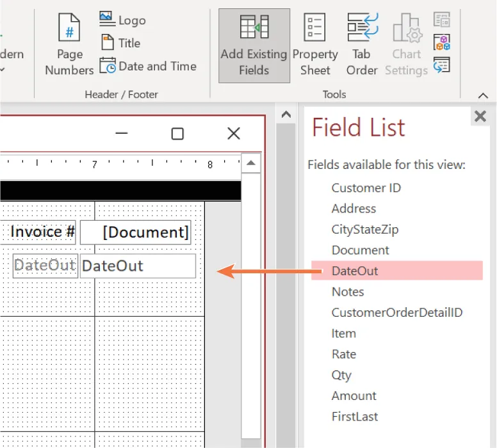Open the Property Sheet
The height and width of the screenshot is (448, 497).
pyautogui.click(x=315, y=45)
